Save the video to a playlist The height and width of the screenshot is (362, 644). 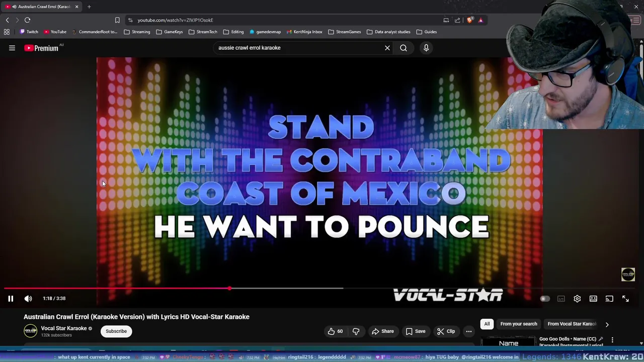pos(416,331)
